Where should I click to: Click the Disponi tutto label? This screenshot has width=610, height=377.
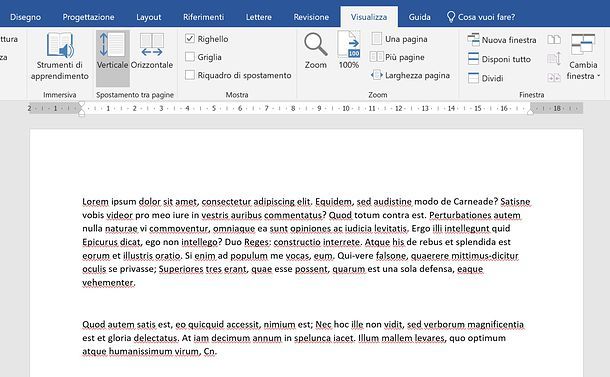[x=506, y=59]
